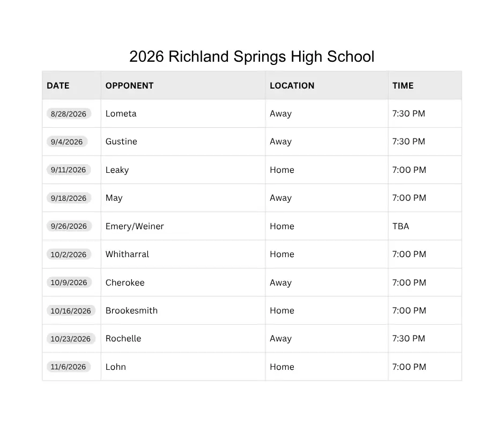
Task: Click the 9/11/2026 date tag
Action: click(x=69, y=170)
